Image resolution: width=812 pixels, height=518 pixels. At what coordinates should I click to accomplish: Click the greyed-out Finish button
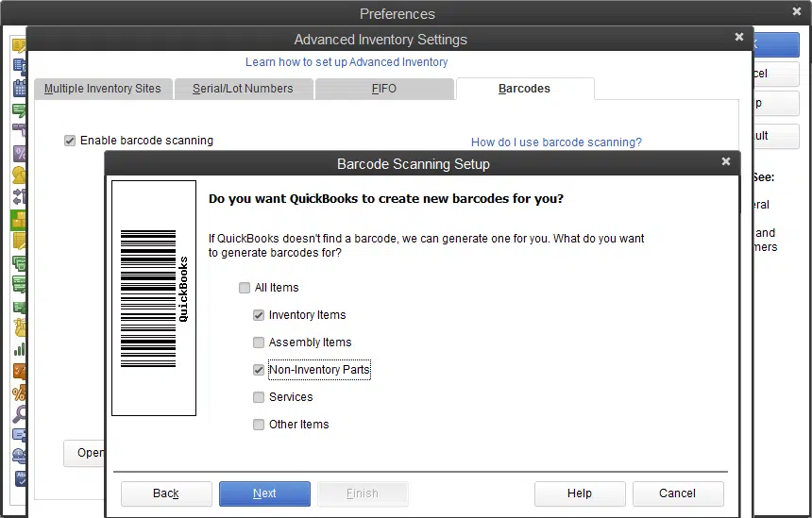pyautogui.click(x=363, y=493)
